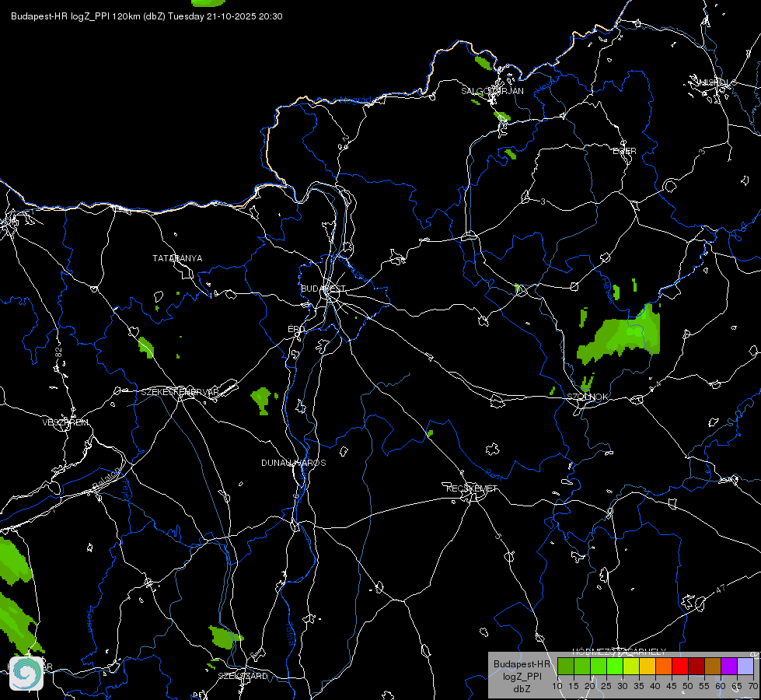Click the Balaton blue map label
This screenshot has width=761, height=700.
[105, 480]
